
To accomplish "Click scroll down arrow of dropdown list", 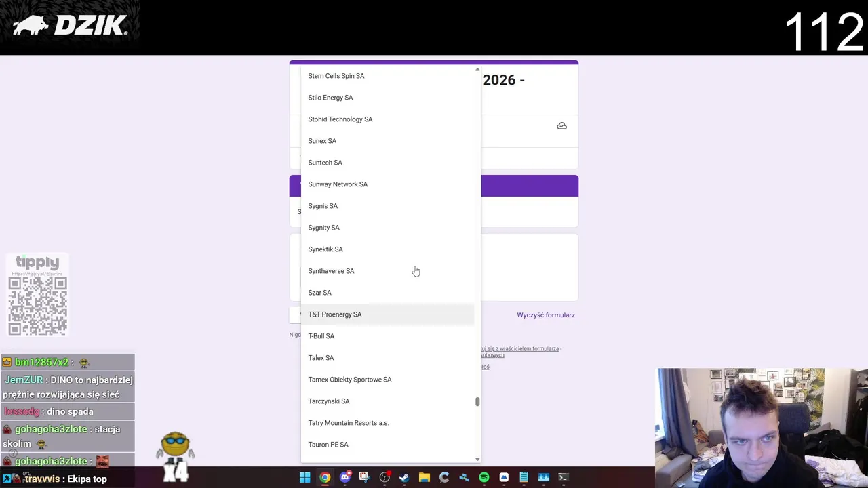I will coord(477,459).
